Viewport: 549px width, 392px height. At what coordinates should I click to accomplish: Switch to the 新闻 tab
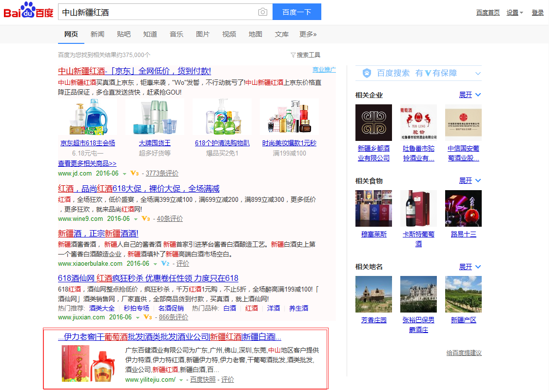[x=98, y=34]
